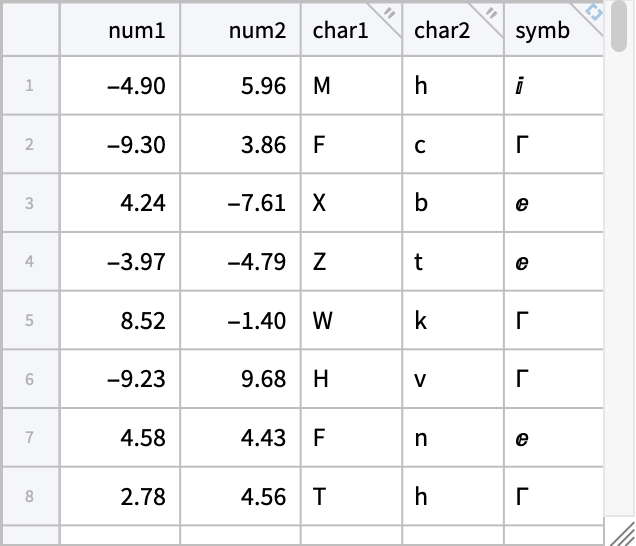This screenshot has height=546, width=636.
Task: Click the blue type marker on the symb header
Action: point(594,12)
